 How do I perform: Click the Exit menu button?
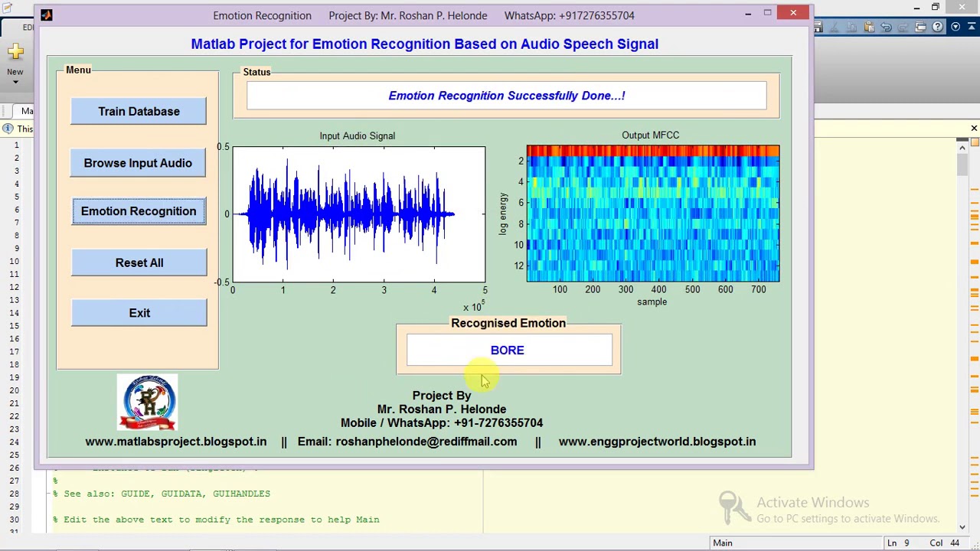point(139,313)
